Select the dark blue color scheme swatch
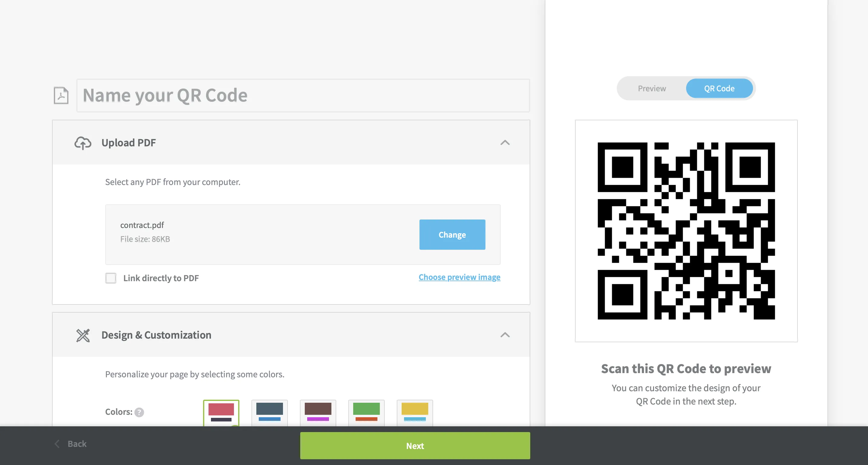Screen dimensions: 868x465 (269, 412)
